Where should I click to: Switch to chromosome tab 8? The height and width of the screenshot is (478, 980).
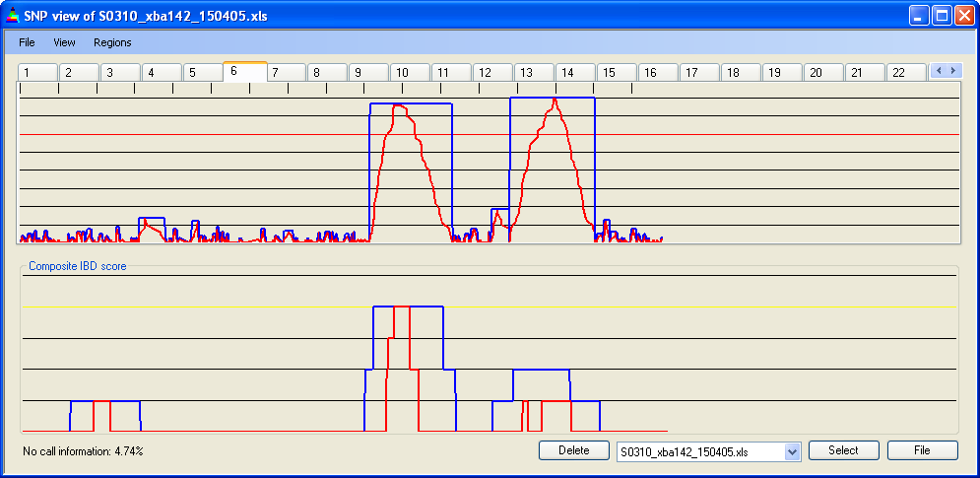coord(327,73)
